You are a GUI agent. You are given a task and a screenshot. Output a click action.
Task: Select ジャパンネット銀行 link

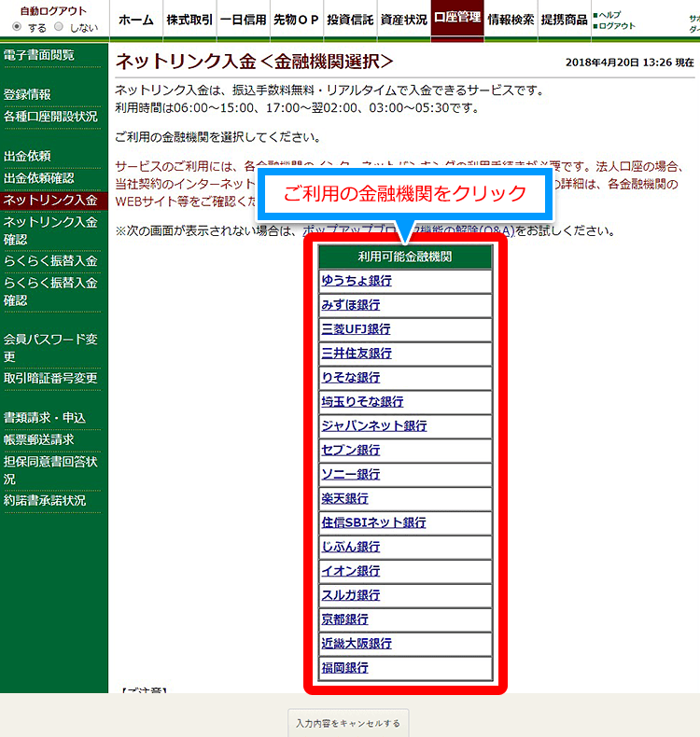tap(374, 425)
